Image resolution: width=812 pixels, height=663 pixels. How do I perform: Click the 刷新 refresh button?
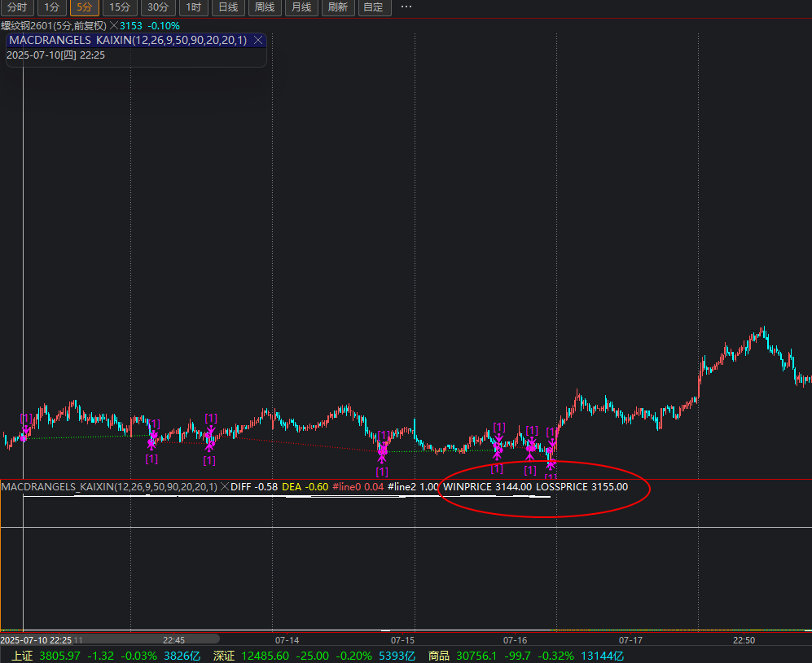338,7
